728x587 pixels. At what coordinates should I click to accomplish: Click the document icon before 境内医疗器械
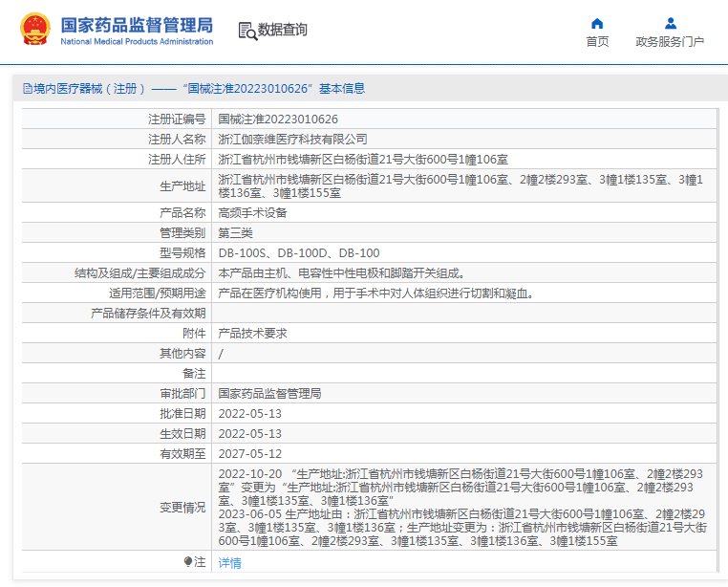point(28,88)
